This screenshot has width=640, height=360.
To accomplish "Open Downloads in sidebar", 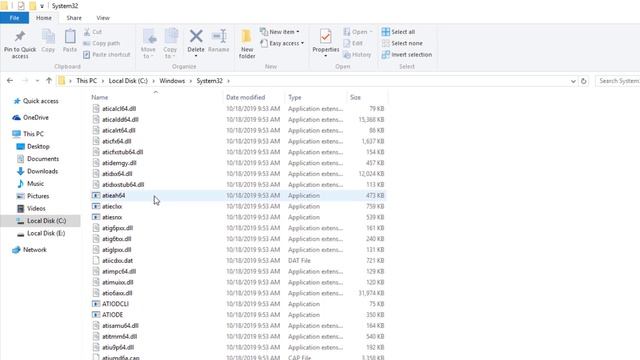I will 42,171.
